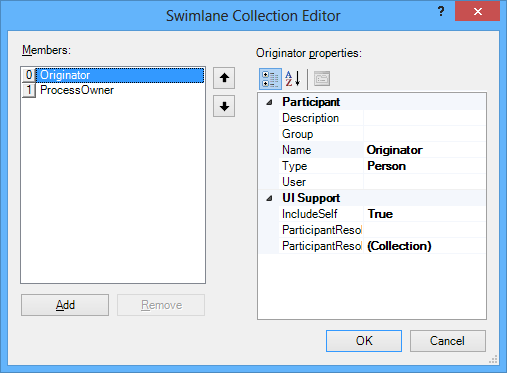Click the Cancel button
Viewport: 507px width, 373px height.
(447, 341)
